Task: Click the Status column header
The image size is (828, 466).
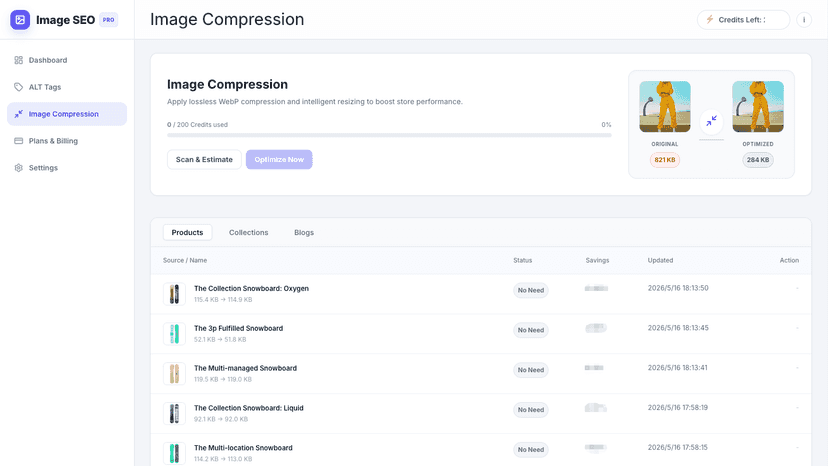Action: tap(523, 260)
